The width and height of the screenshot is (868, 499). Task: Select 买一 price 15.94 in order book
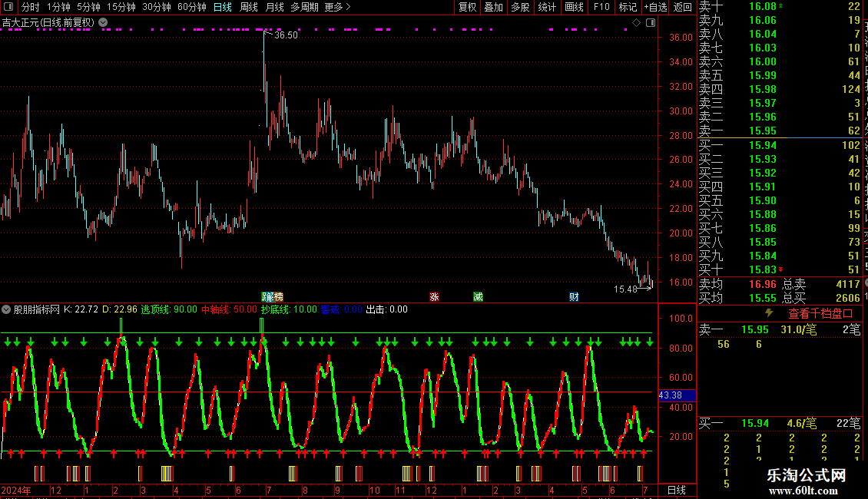pyautogui.click(x=762, y=145)
